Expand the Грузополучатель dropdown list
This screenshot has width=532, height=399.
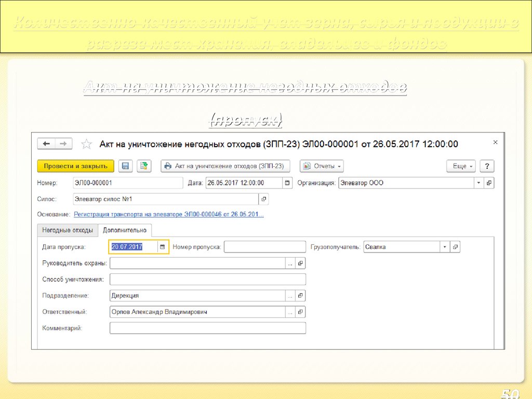click(x=445, y=247)
